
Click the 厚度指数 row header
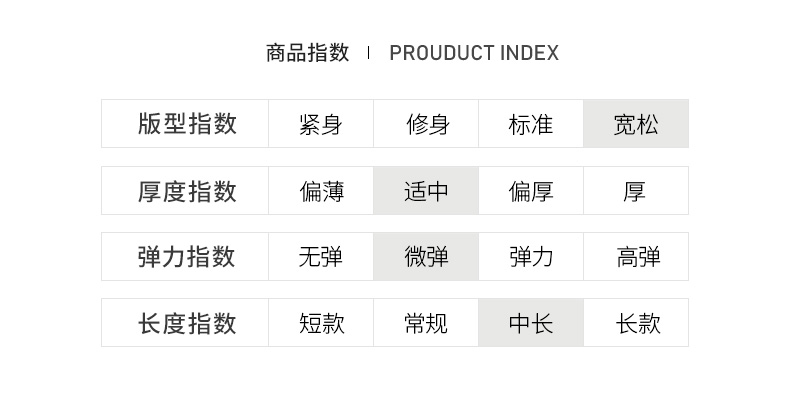point(186,191)
